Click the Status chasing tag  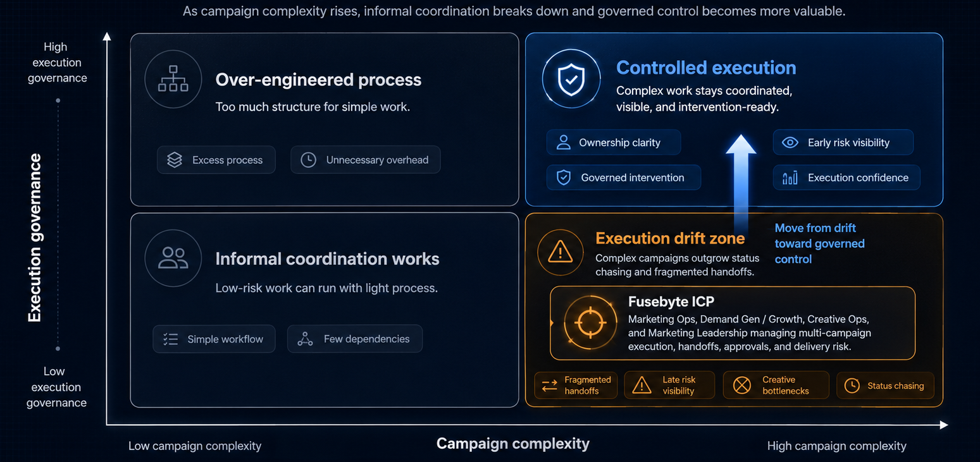tap(885, 385)
